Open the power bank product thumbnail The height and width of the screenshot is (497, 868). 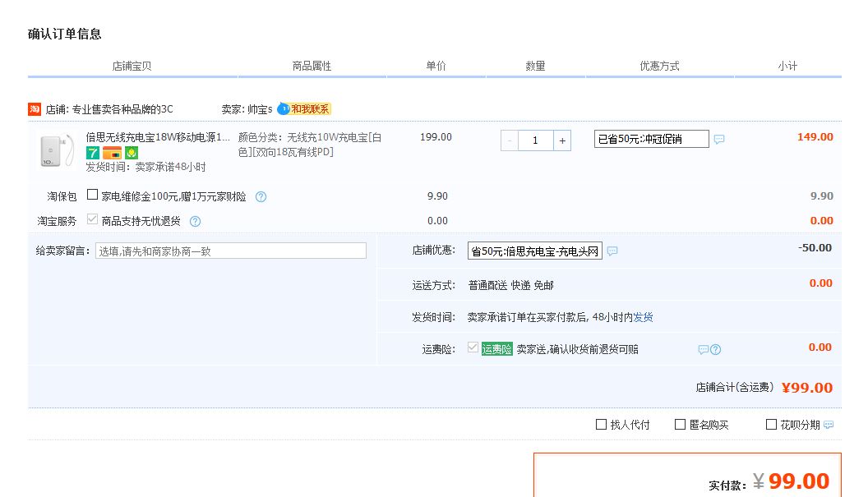(57, 150)
